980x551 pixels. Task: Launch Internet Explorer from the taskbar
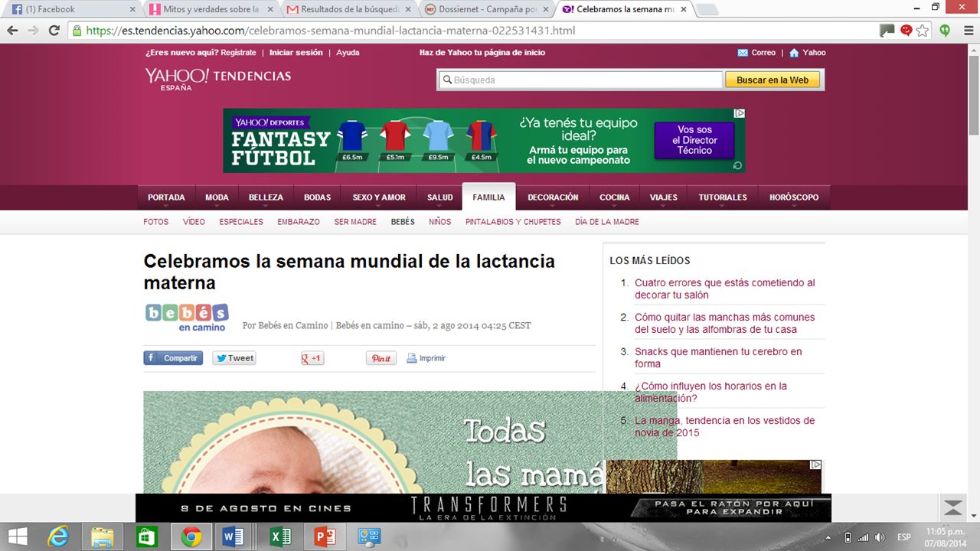58,536
